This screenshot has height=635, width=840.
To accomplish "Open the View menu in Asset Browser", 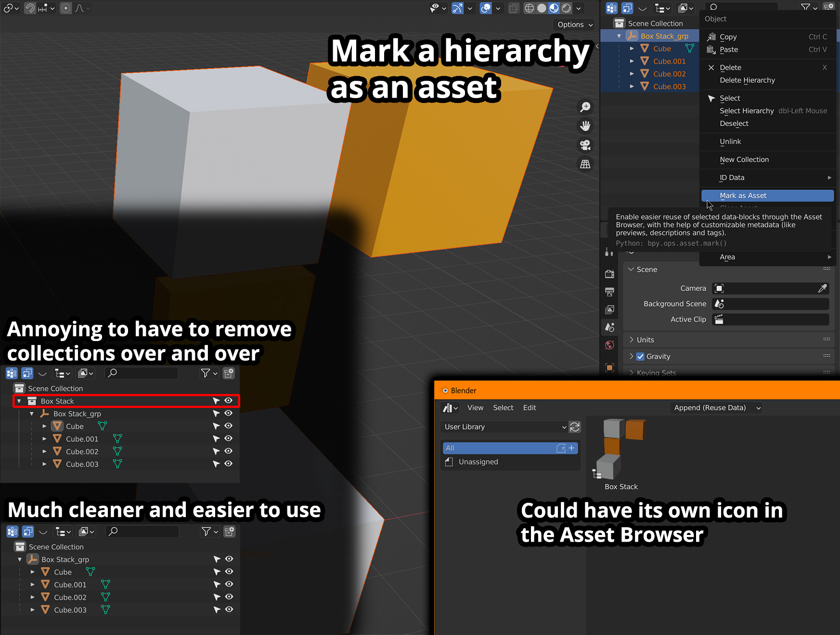I will point(475,408).
